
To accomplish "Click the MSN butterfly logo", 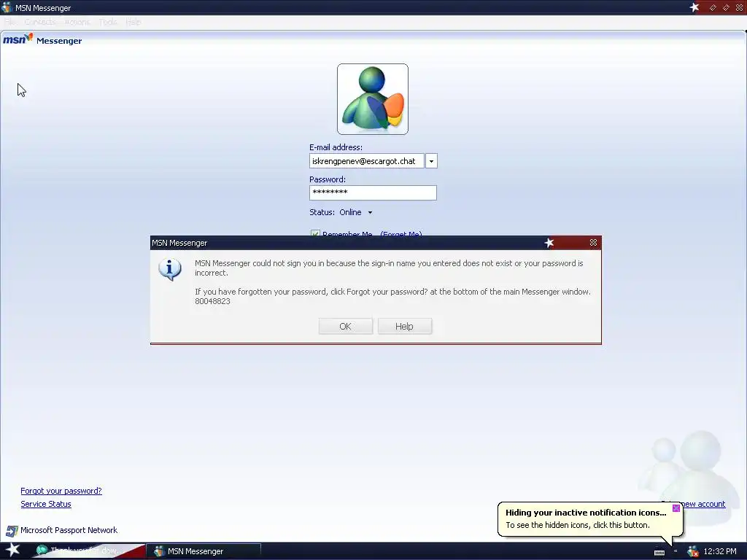I will click(18, 39).
